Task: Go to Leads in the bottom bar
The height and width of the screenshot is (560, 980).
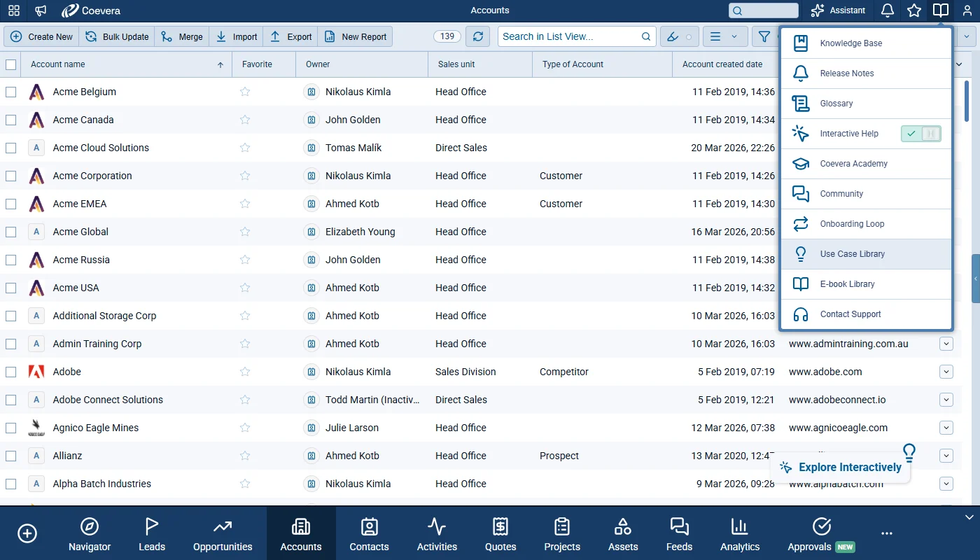Action: point(152,535)
